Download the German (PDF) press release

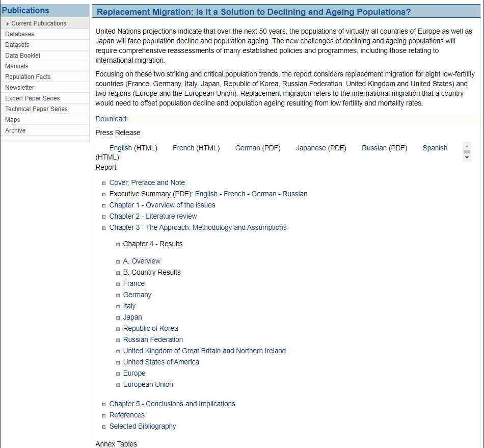coord(258,148)
